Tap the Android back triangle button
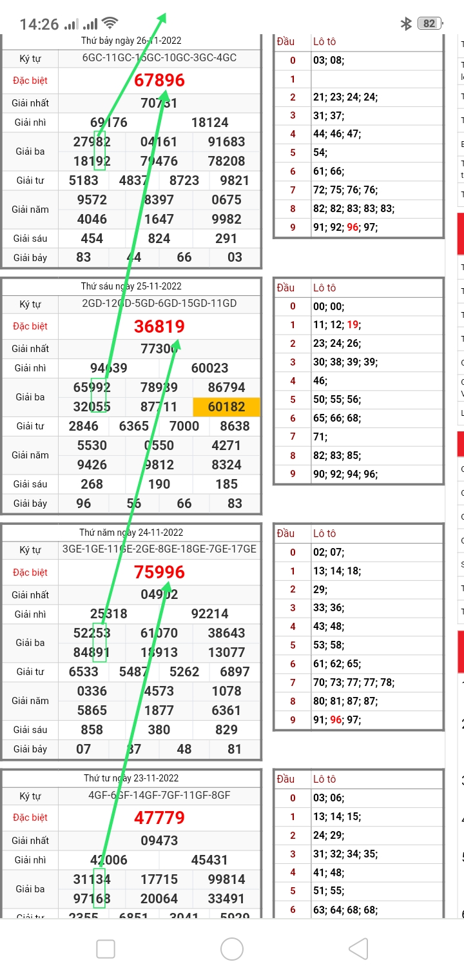Image resolution: width=464 pixels, height=980 pixels. click(358, 948)
